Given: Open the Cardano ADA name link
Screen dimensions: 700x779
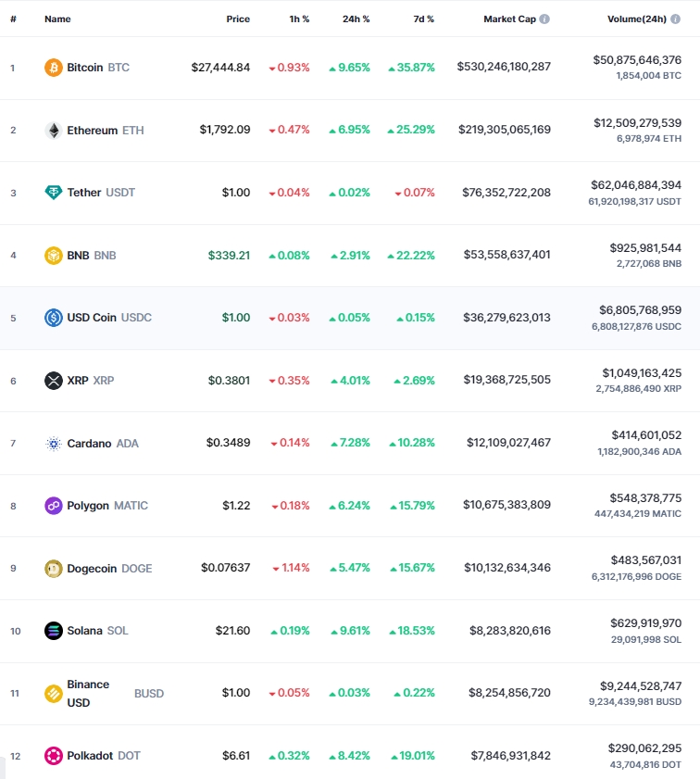Looking at the screenshot, I should [102, 443].
